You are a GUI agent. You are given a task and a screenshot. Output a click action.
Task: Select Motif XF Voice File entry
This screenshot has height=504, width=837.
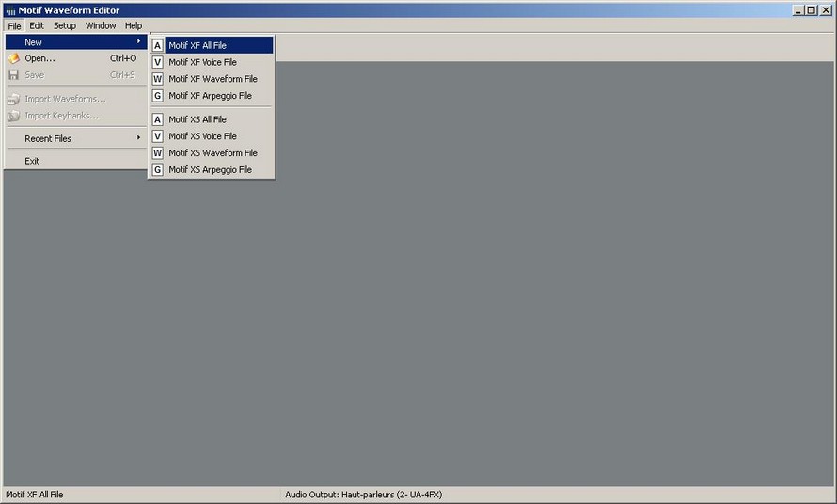point(202,62)
